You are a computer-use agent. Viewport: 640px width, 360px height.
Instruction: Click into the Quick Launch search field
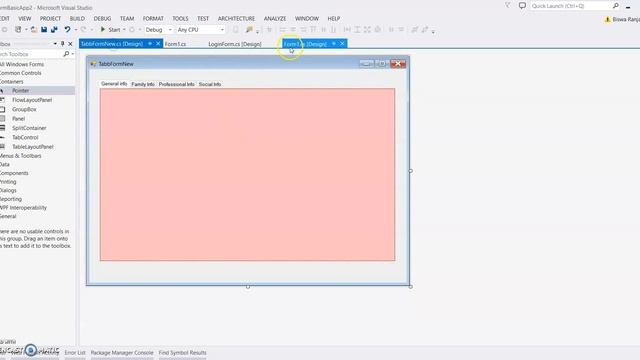[571, 6]
